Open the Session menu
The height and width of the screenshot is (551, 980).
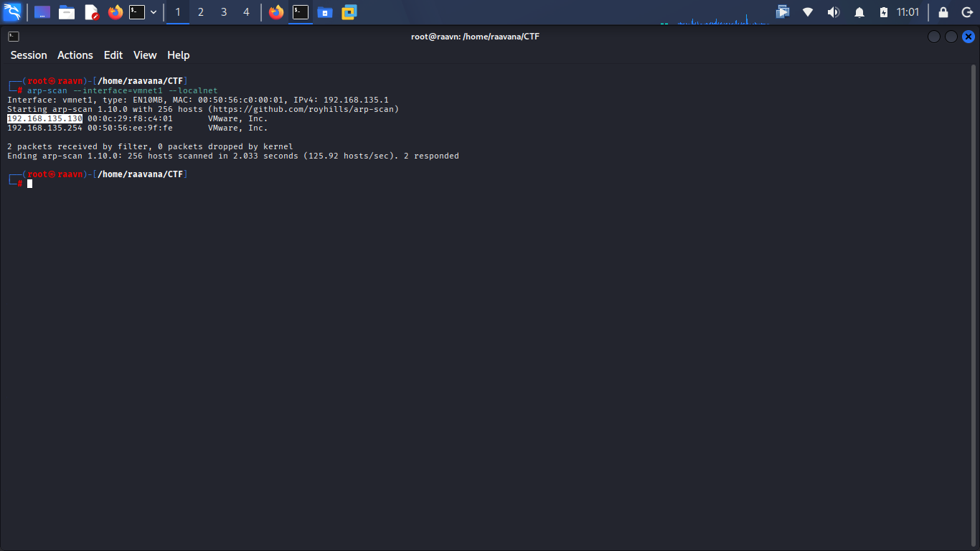pyautogui.click(x=29, y=55)
